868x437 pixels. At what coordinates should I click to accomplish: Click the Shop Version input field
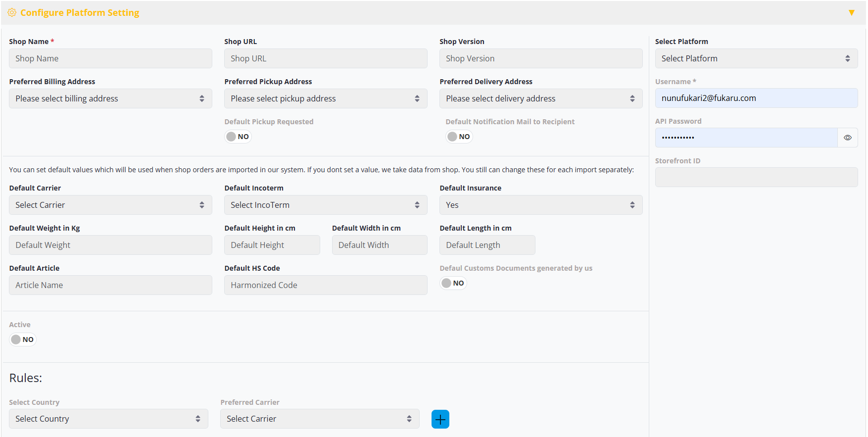pos(541,58)
